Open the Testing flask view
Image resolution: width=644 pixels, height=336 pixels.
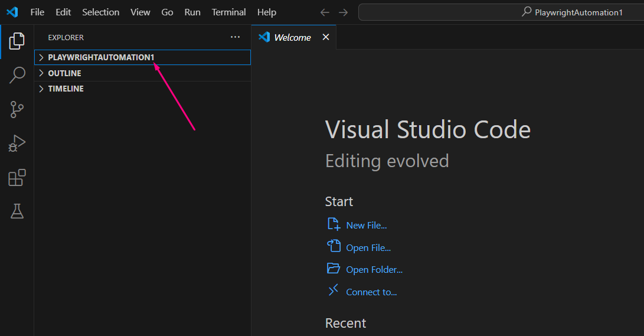pyautogui.click(x=17, y=211)
